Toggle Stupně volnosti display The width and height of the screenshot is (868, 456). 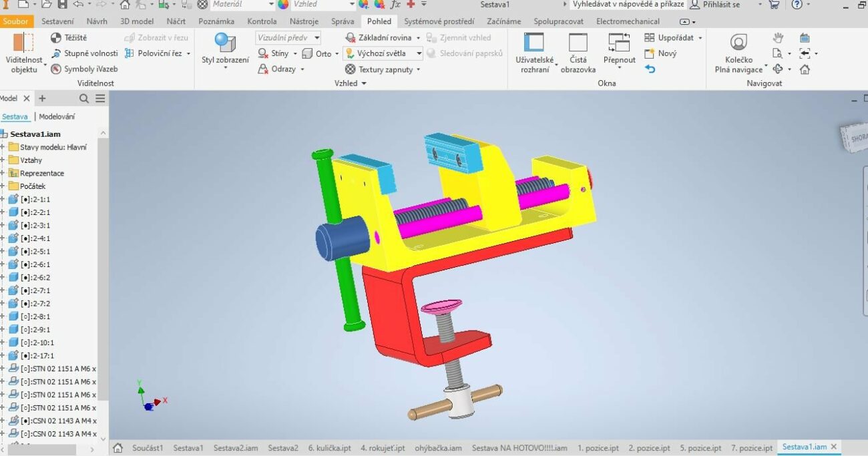pyautogui.click(x=56, y=53)
